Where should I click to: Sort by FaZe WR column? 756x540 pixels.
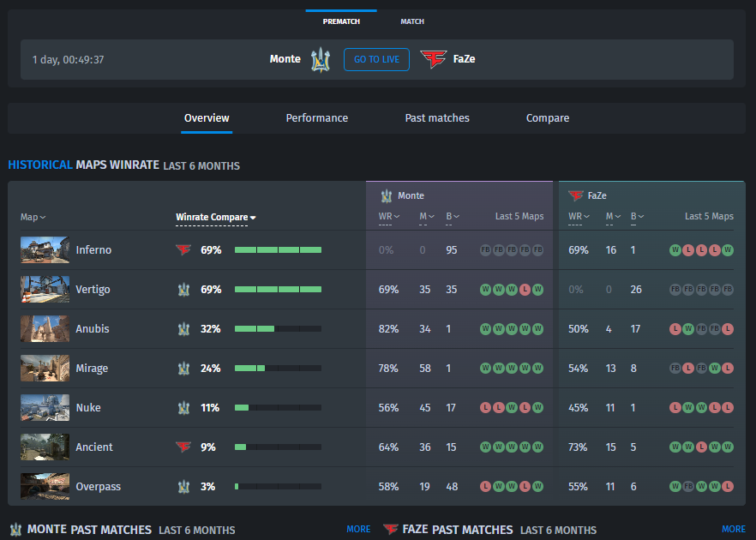tap(579, 217)
